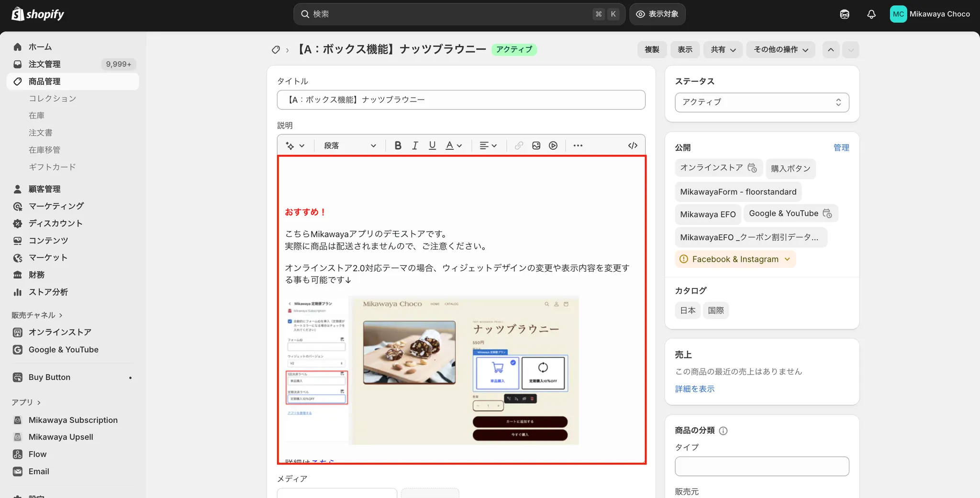Click the insert link icon
Screen dimensions: 980x498
[x=519, y=145]
